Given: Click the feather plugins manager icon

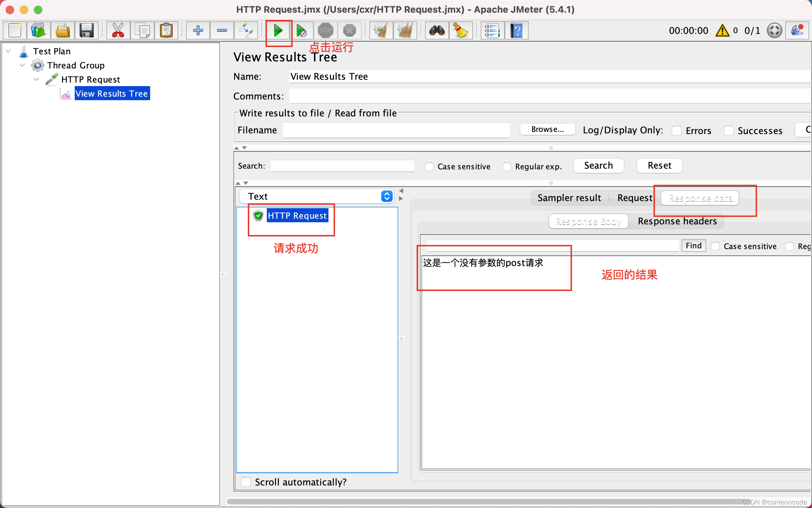Looking at the screenshot, I should pos(797,30).
